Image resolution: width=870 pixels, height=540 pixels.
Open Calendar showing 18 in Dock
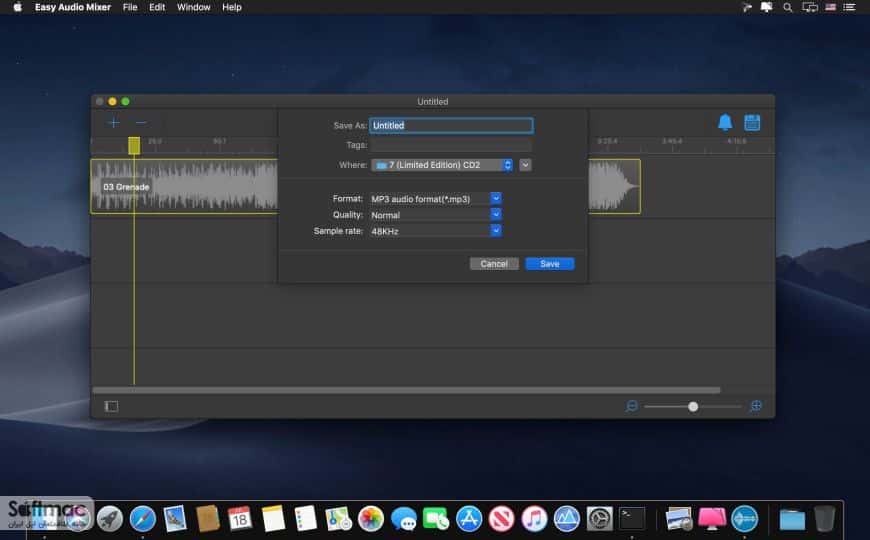click(240, 519)
